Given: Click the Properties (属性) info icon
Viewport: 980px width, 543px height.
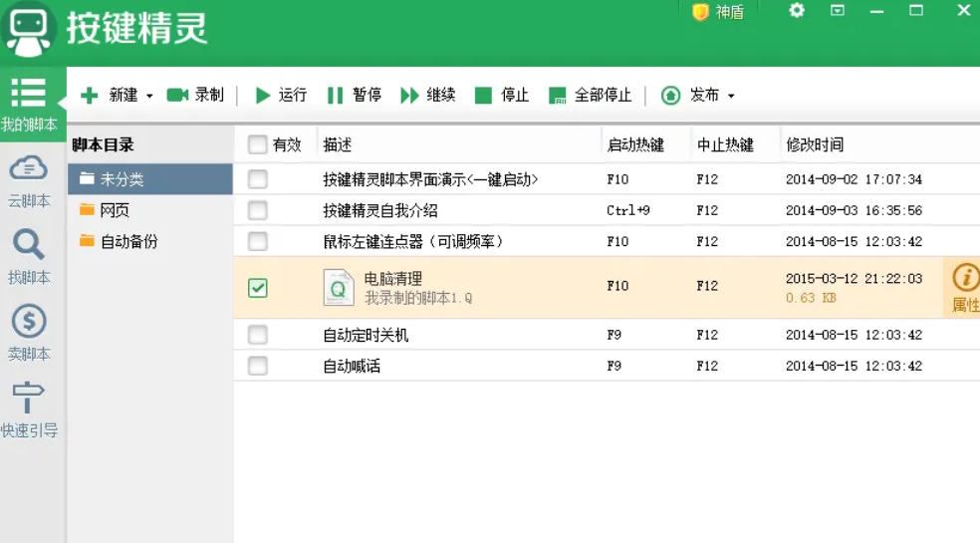Looking at the screenshot, I should pyautogui.click(x=965, y=278).
